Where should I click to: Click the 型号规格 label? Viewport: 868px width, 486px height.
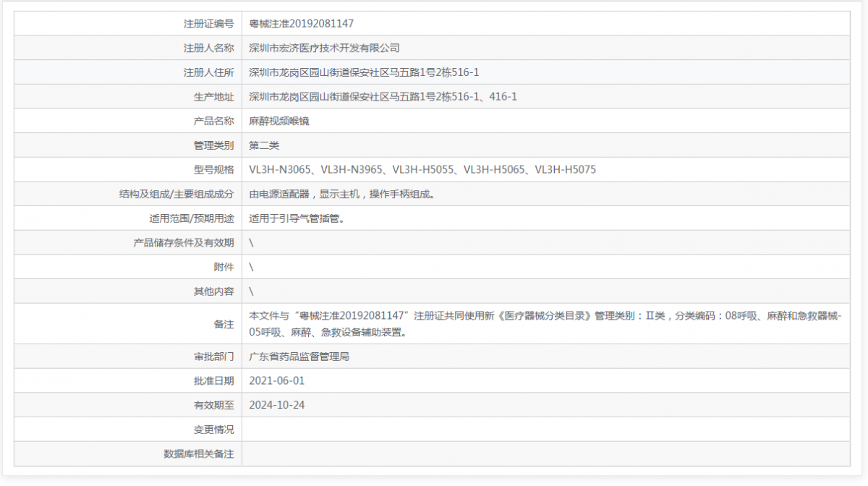point(214,170)
